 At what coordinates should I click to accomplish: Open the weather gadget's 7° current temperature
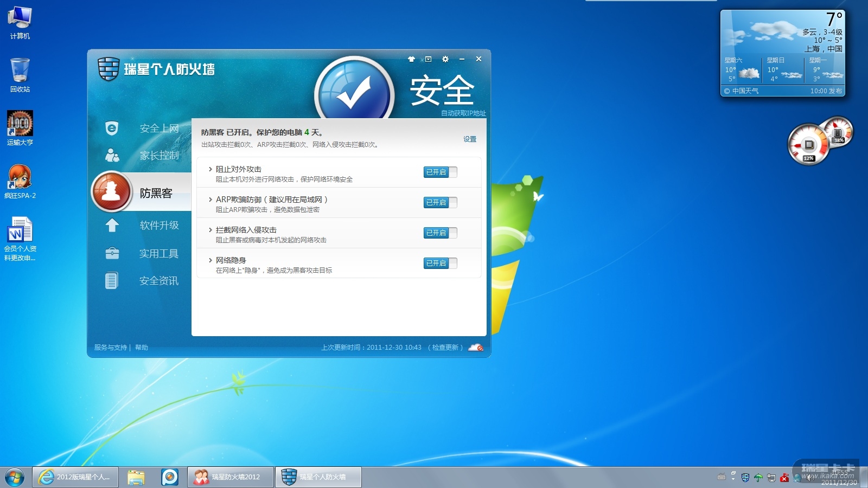click(x=834, y=20)
